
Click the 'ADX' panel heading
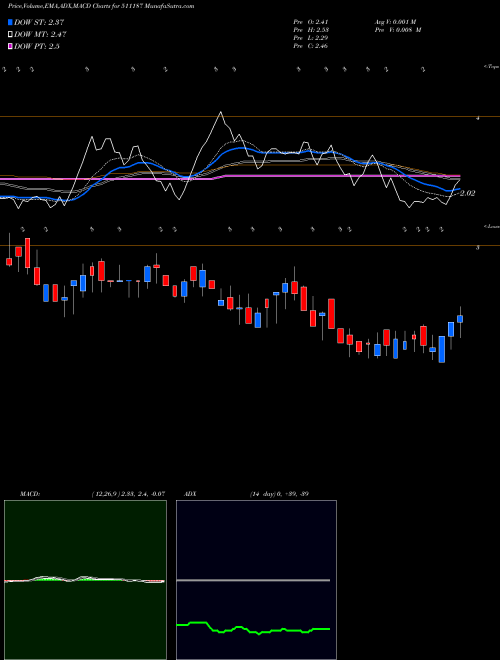(x=191, y=493)
